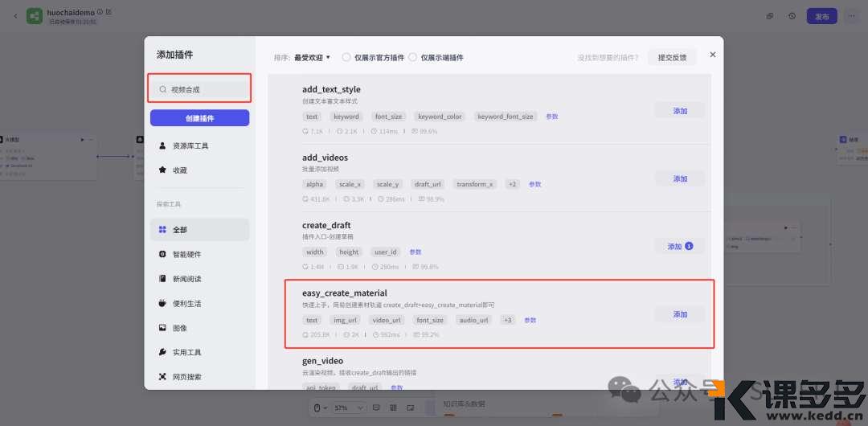Open the 最受欢迎 sort dropdown
Viewport: 868px width, 426px height.
312,57
